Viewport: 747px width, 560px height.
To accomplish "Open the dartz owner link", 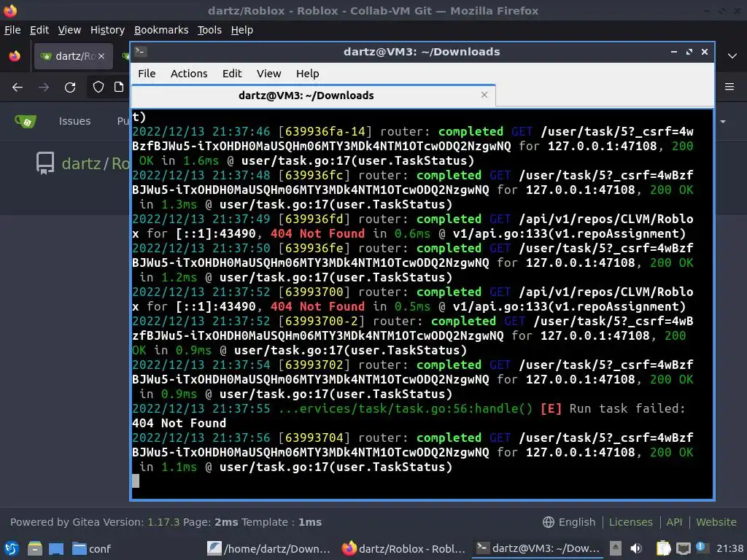I will click(x=81, y=164).
